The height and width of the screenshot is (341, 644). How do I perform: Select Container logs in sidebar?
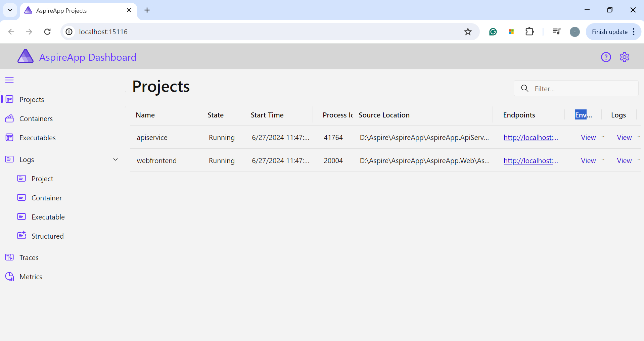47,198
